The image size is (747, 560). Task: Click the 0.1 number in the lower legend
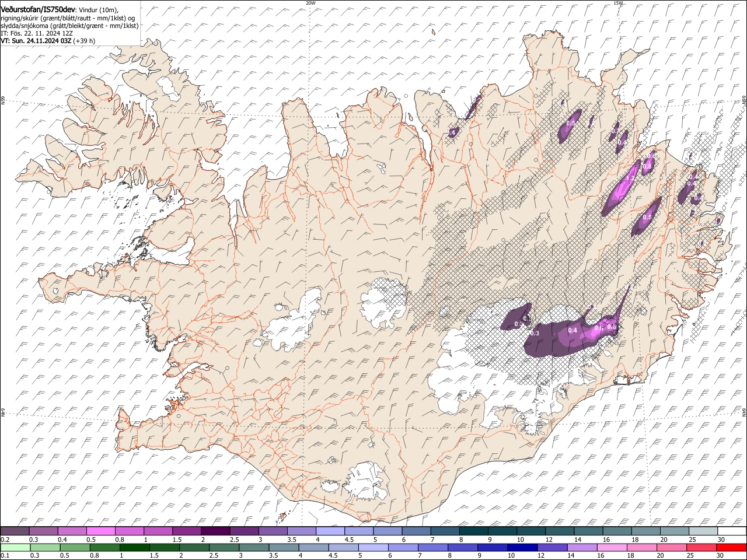tap(5, 556)
